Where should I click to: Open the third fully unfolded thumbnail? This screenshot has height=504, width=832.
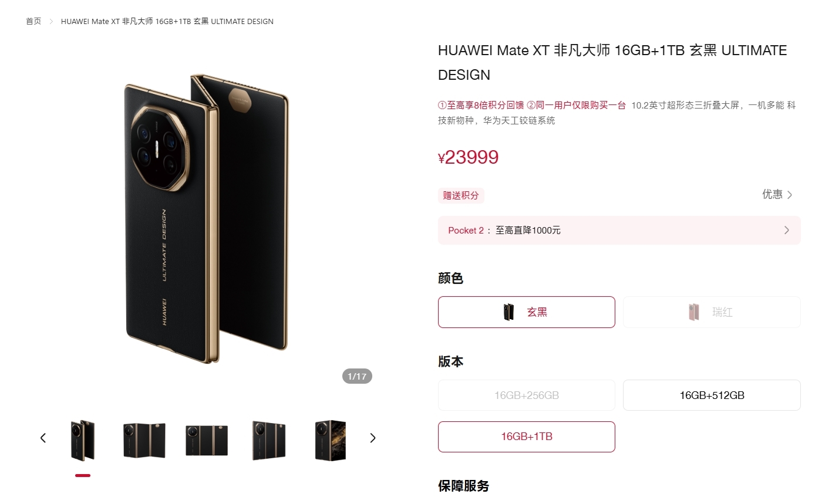207,440
